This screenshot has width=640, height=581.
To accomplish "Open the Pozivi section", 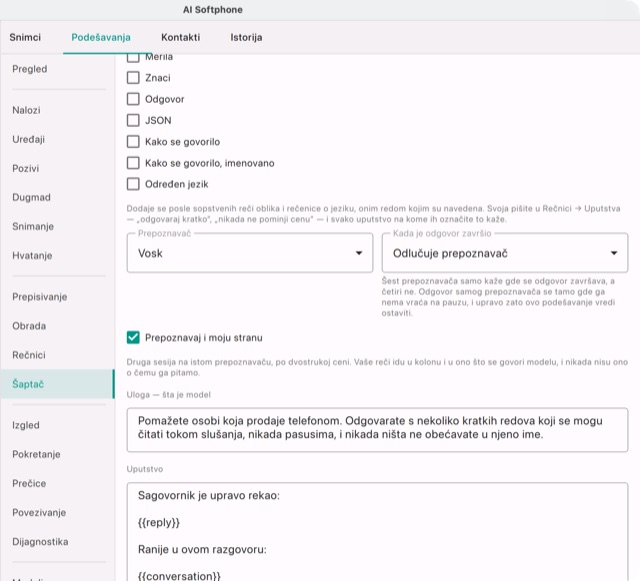I will (58, 168).
